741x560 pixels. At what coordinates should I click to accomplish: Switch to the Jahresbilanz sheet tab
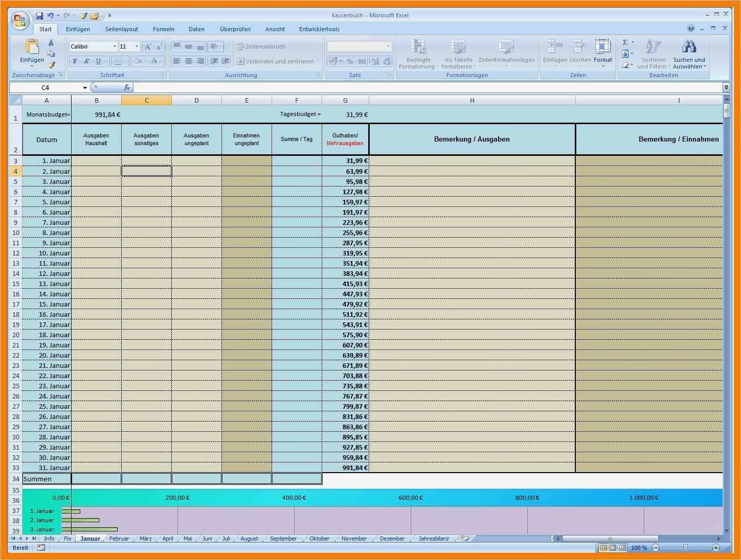434,539
